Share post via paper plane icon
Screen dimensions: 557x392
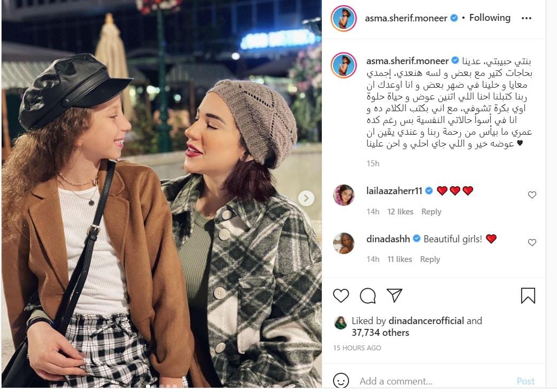[394, 295]
